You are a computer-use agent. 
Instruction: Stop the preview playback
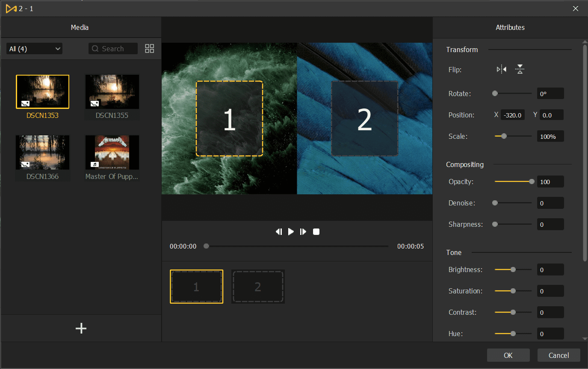pyautogui.click(x=316, y=231)
